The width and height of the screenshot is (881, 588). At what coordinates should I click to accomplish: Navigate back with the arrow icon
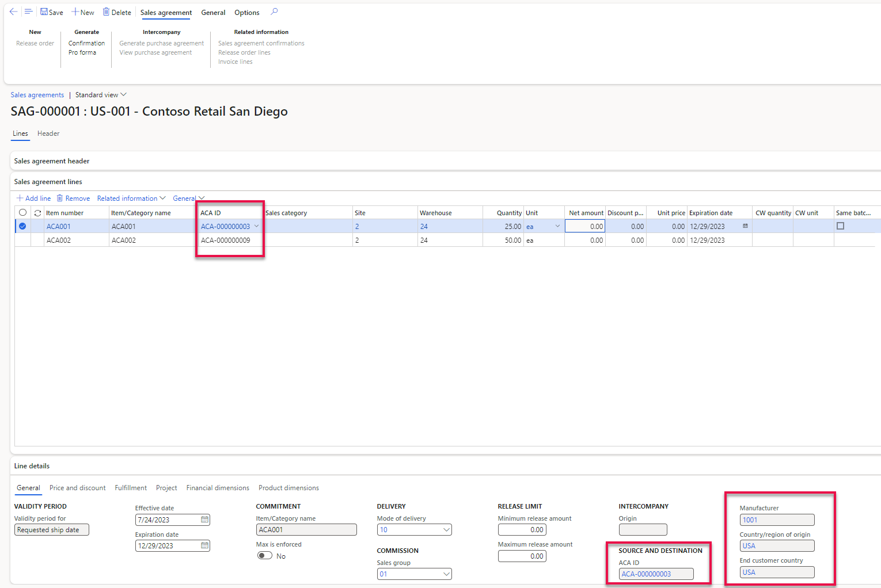pos(13,12)
